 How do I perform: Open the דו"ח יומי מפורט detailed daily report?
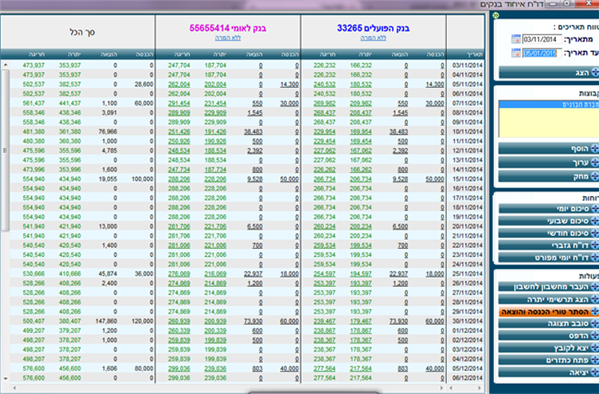(x=549, y=258)
